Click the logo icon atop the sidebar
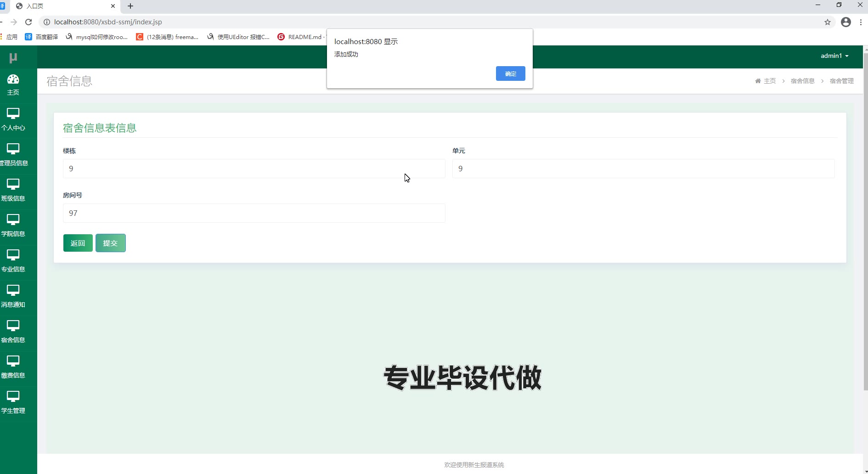Viewport: 868px width, 474px height. point(13,58)
